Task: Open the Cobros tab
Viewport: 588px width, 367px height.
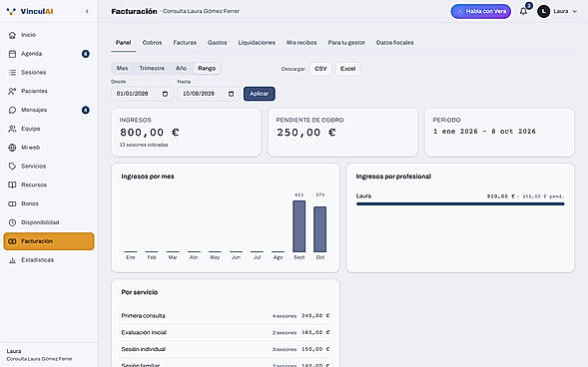Action: 152,43
